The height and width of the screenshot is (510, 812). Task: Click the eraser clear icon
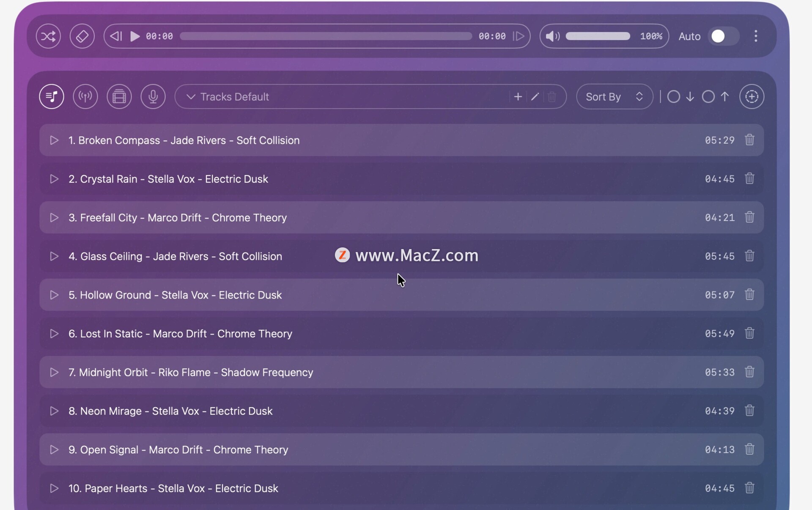[82, 36]
